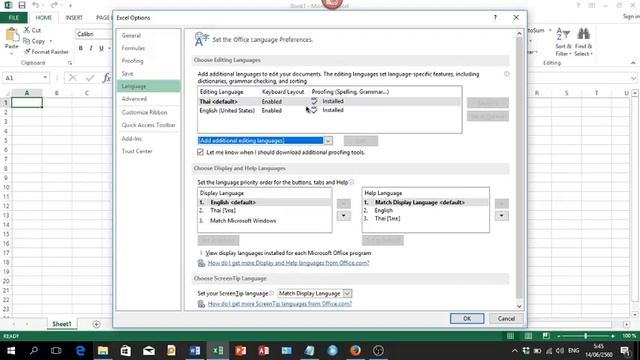Image resolution: width=640 pixels, height=360 pixels.
Task: Open 'How do I get more ScreenTip languages' link
Action: pos(280,304)
